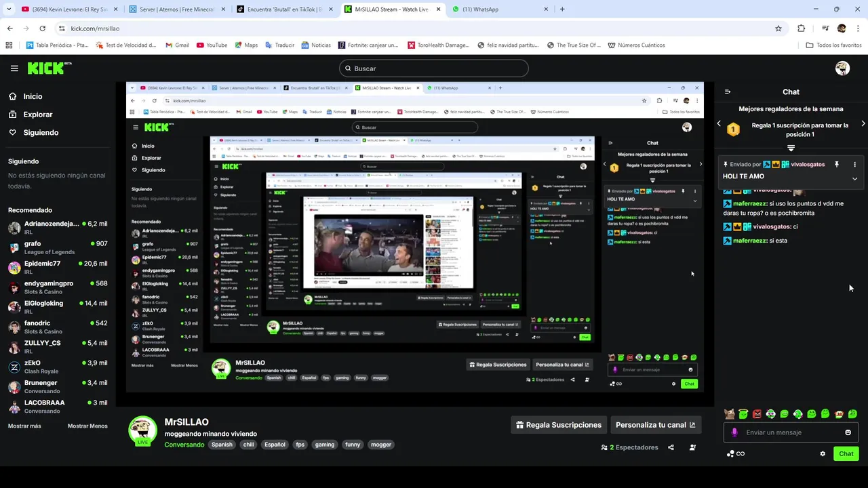The image size is (868, 488).
Task: Open chat settings gear icon
Action: click(823, 453)
